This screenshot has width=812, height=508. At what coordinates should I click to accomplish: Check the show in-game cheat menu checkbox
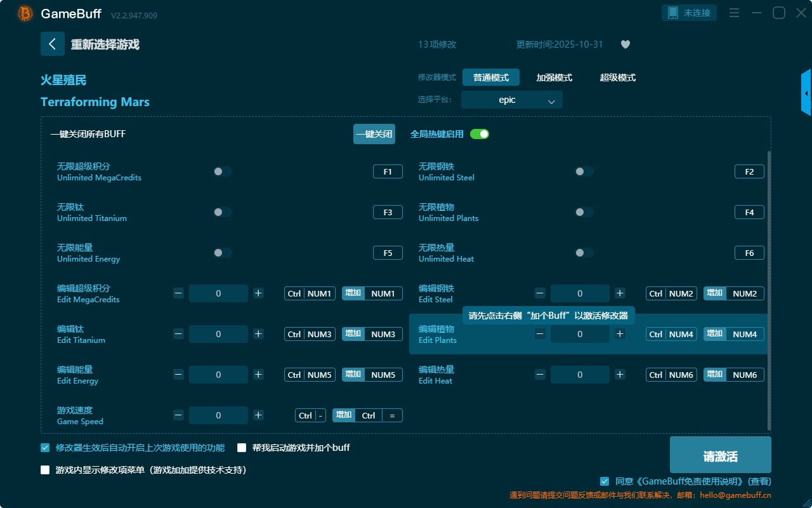pos(45,470)
